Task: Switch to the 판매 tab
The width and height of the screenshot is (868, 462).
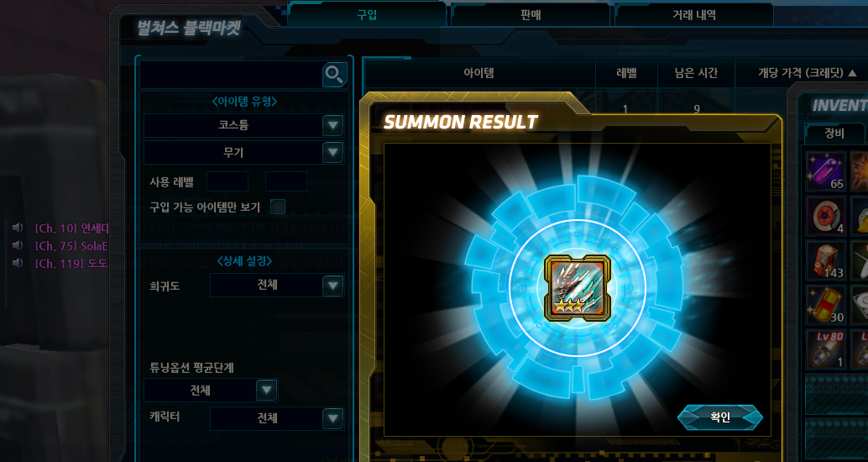Action: (x=531, y=15)
